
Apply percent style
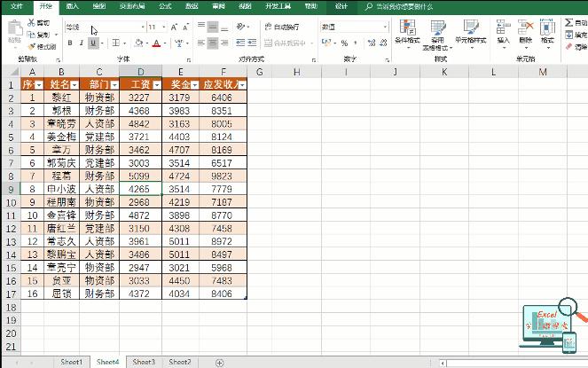coord(344,43)
